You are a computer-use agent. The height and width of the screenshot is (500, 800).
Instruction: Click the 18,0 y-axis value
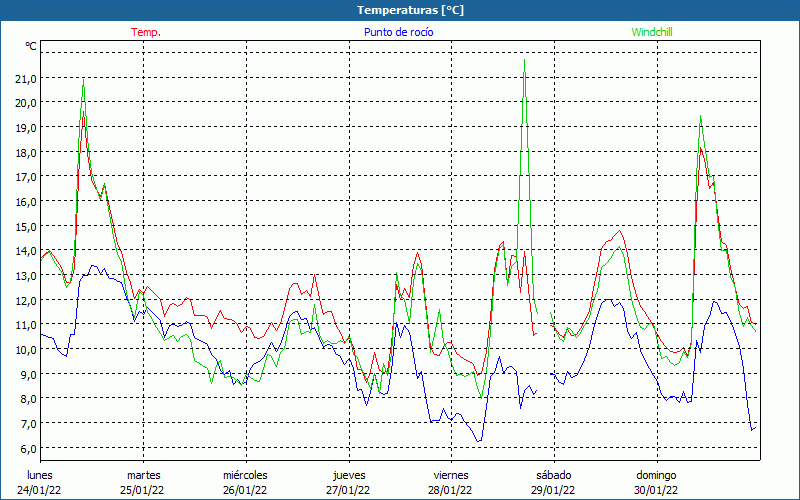click(26, 153)
